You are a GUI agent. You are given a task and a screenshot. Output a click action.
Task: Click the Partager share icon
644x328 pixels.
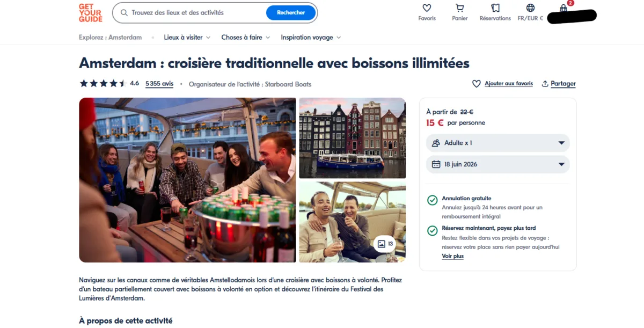(x=545, y=84)
